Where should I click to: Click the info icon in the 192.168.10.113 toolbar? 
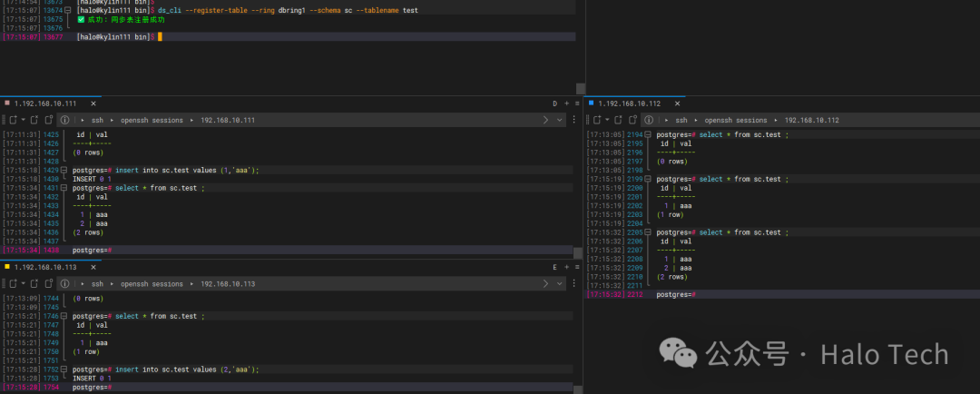click(64, 284)
